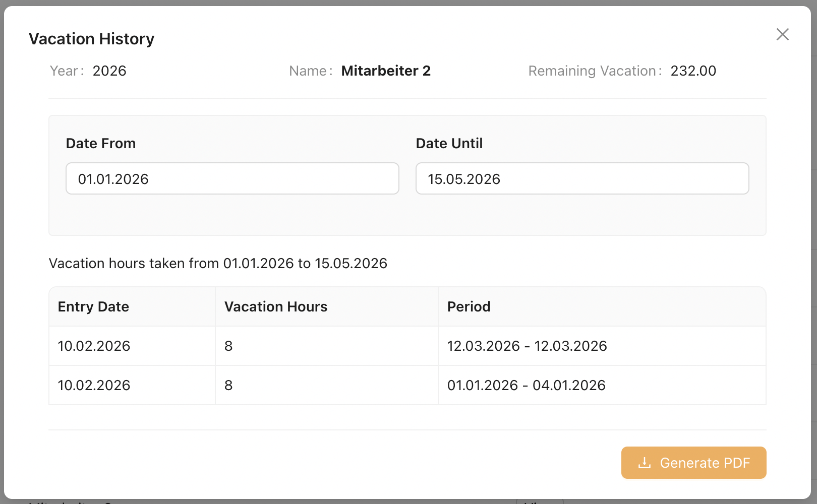The image size is (817, 504).
Task: Click vacation hours 8 in the 12.03.2026 row
Action: (327, 346)
